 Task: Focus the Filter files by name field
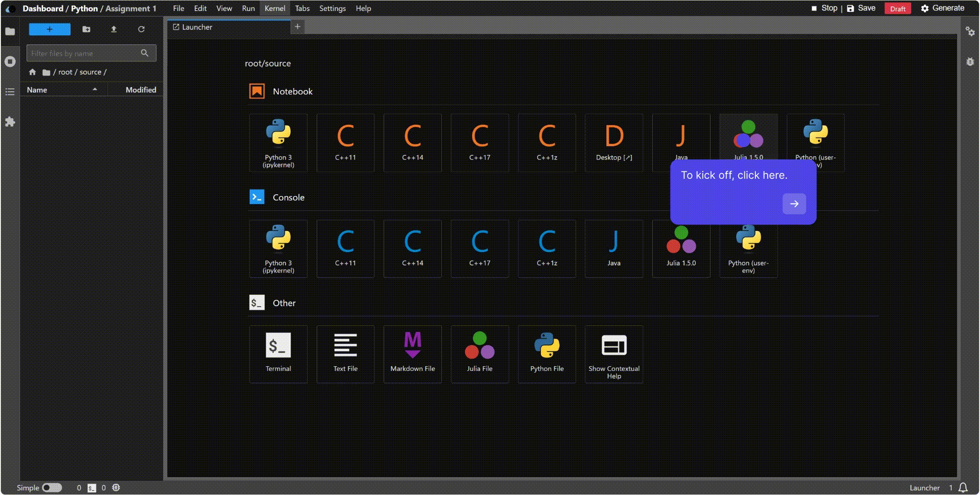click(x=91, y=53)
